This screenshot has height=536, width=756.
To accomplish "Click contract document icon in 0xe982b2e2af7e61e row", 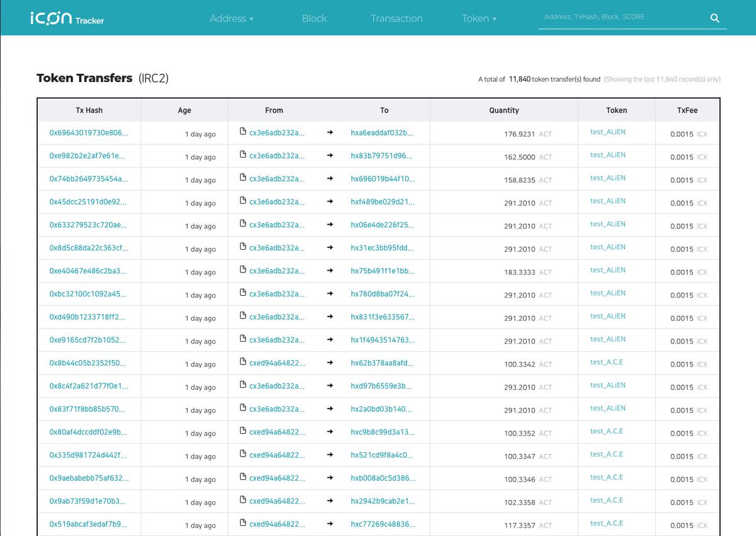I will pyautogui.click(x=243, y=154).
